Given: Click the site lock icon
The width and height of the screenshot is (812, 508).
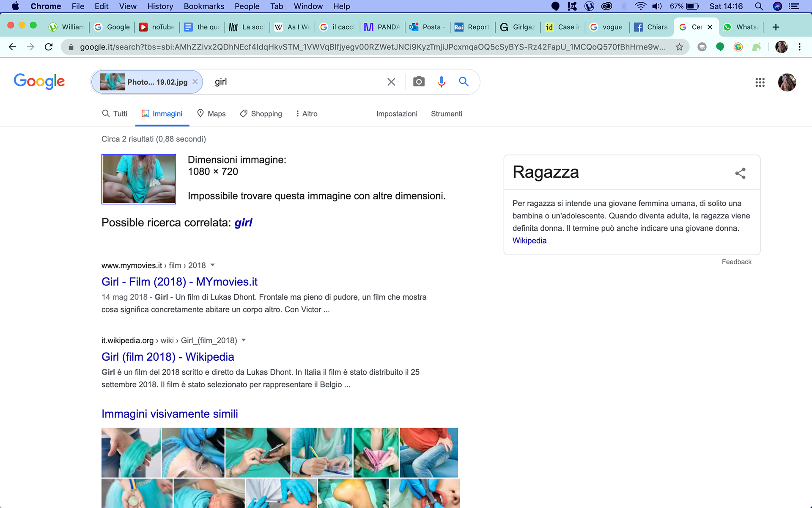Looking at the screenshot, I should click(71, 47).
